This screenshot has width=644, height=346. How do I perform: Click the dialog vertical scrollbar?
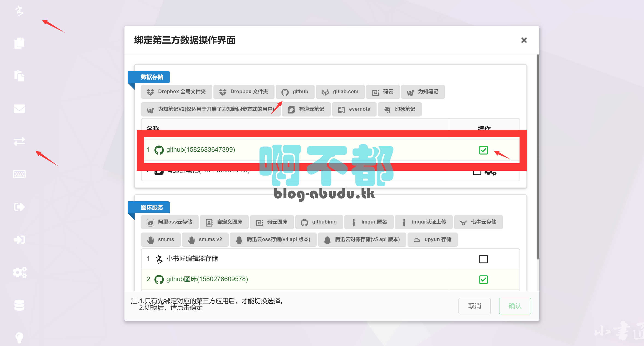[x=538, y=157]
